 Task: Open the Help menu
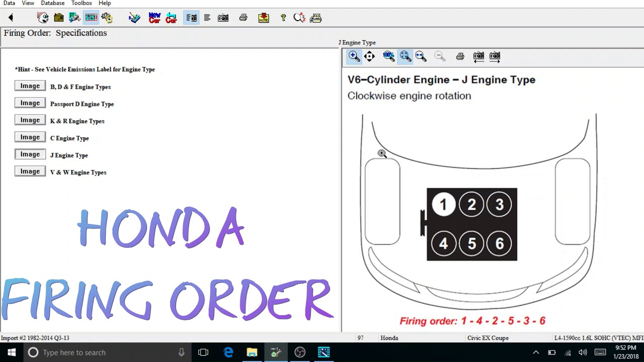pyautogui.click(x=105, y=3)
